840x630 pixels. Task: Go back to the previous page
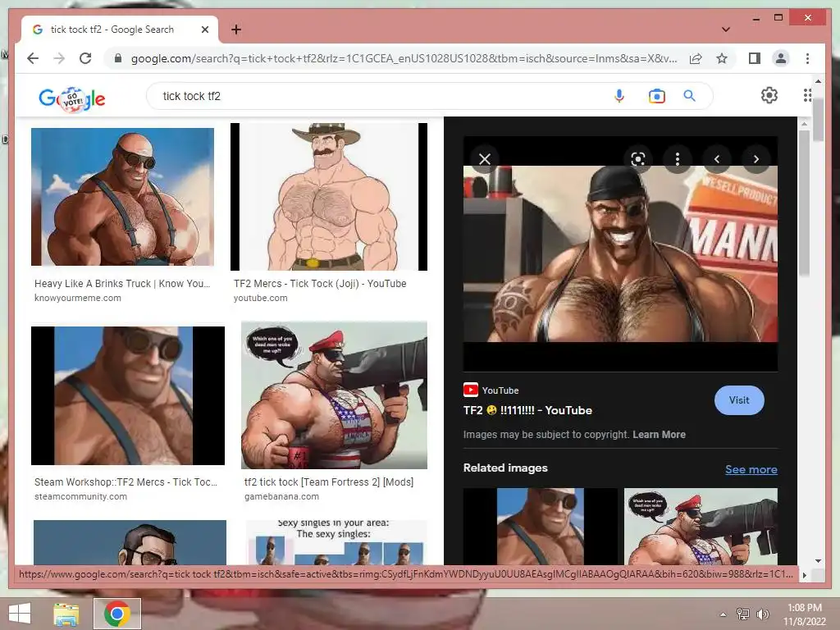[x=33, y=58]
